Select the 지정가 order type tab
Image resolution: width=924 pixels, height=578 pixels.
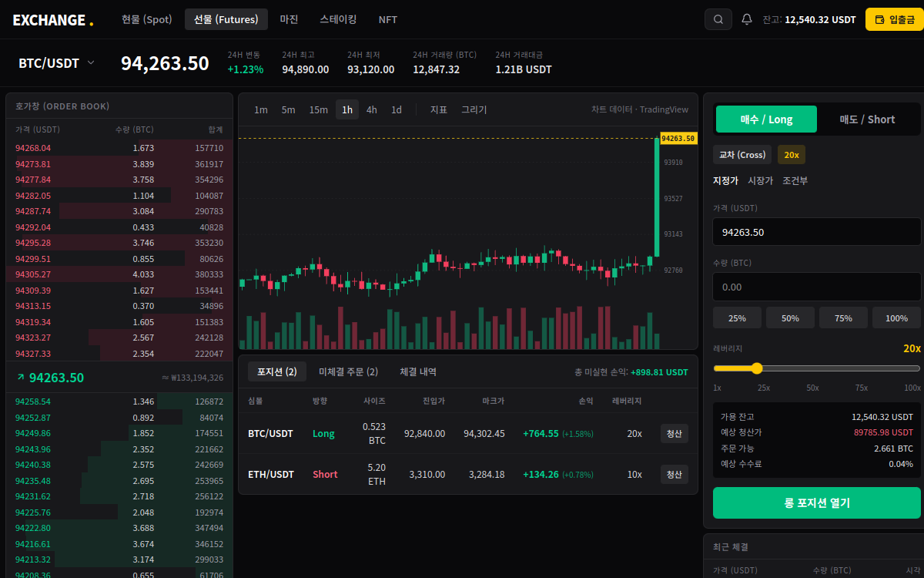tap(725, 180)
